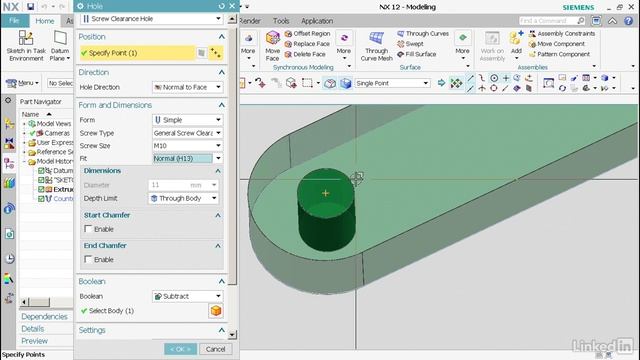640x360 pixels.
Task: Open the Fit dropdown Normal (H13)
Action: [187, 158]
